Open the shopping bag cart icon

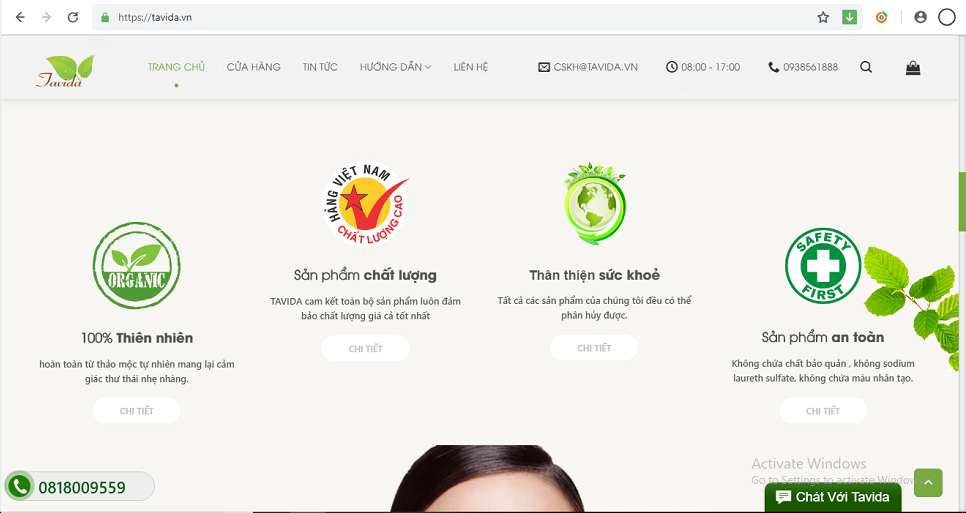(913, 68)
